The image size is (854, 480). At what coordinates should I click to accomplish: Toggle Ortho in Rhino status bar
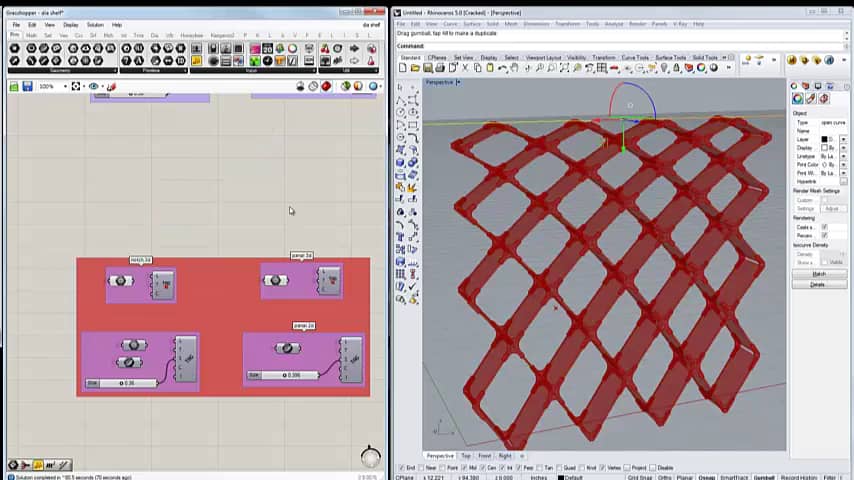point(664,477)
